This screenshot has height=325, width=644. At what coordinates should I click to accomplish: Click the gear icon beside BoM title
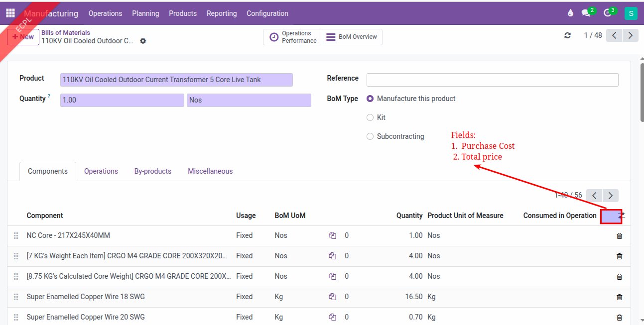click(143, 41)
